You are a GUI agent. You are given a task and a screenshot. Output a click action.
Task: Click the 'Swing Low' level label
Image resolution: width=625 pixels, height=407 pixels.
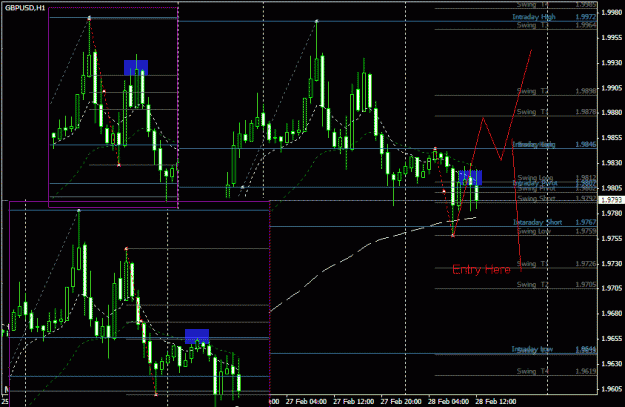[534, 231]
